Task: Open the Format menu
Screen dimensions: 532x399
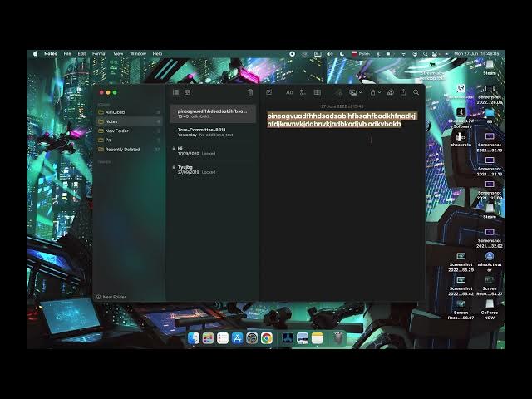Action: click(x=100, y=53)
